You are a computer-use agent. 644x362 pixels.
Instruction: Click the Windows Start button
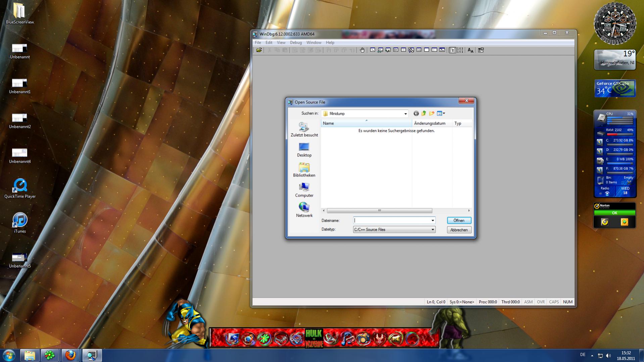(x=9, y=355)
